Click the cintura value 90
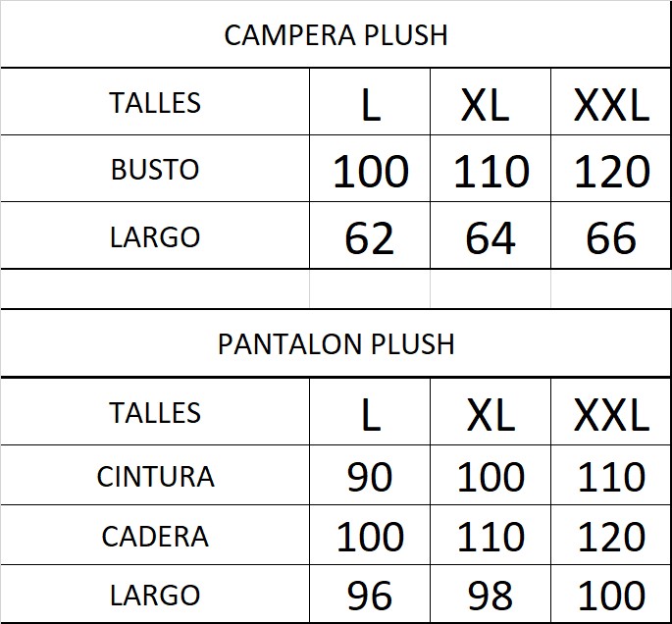Viewport: 672px width, 624px height. (370, 478)
